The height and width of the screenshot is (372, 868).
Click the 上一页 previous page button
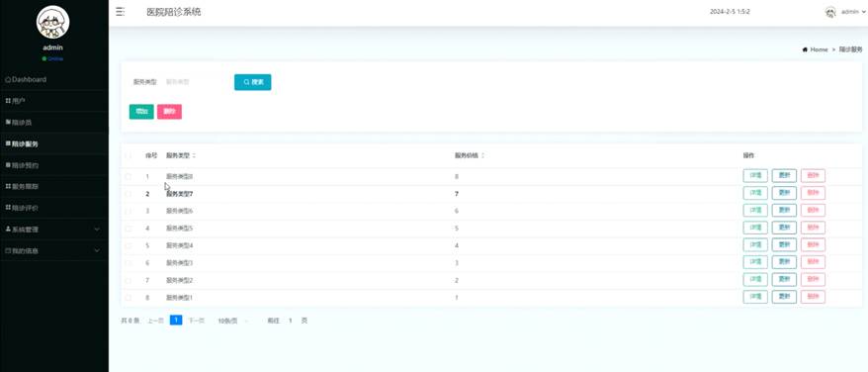point(155,321)
